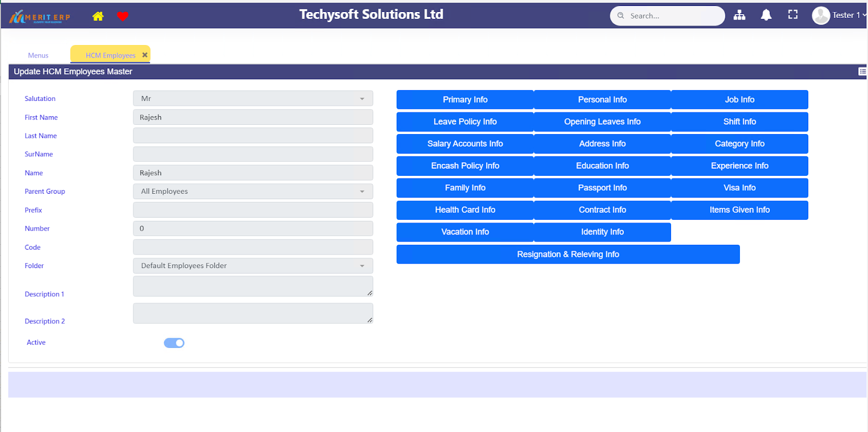Focus the SurName input
Viewport: 868px width, 432px height.
(x=253, y=154)
